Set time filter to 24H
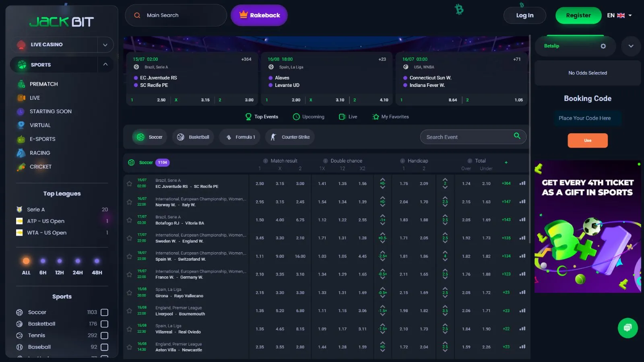644x362 pixels. [x=78, y=266]
